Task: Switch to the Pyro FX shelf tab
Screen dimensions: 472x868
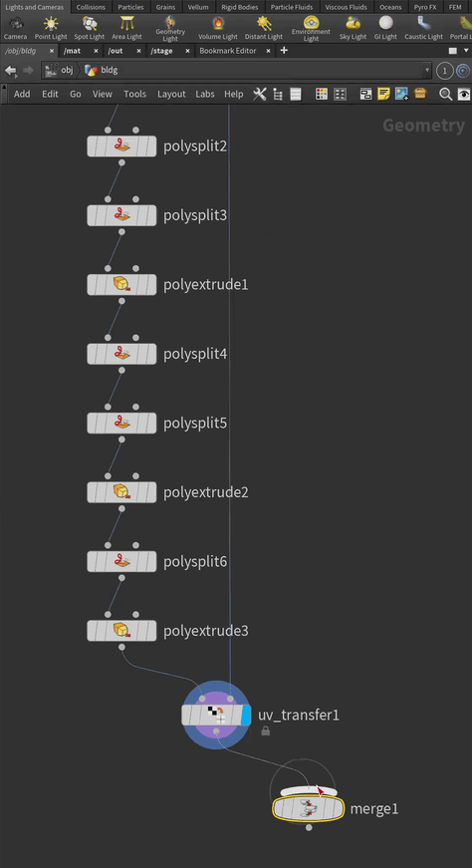Action: (425, 7)
